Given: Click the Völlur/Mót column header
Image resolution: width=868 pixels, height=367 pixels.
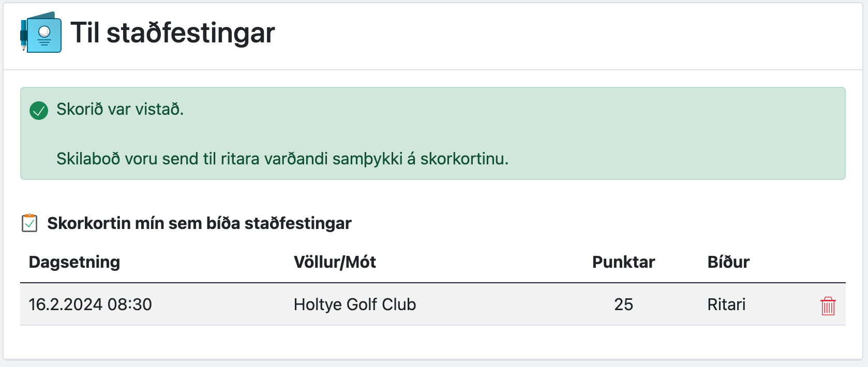Looking at the screenshot, I should coord(334,262).
